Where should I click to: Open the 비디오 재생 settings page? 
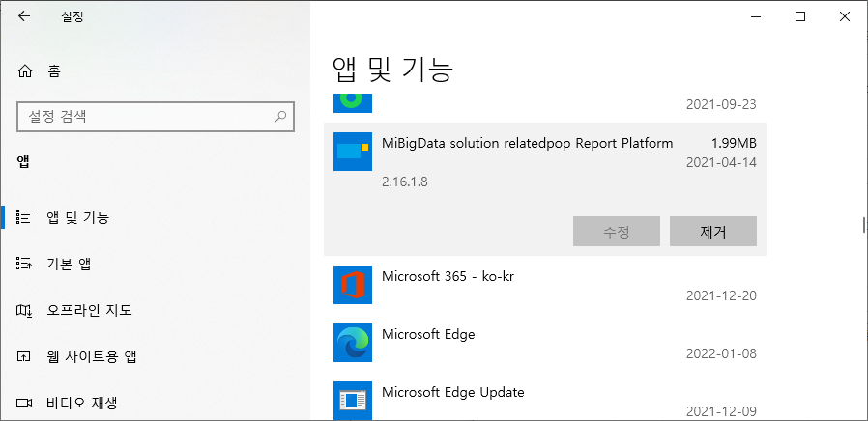point(155,403)
